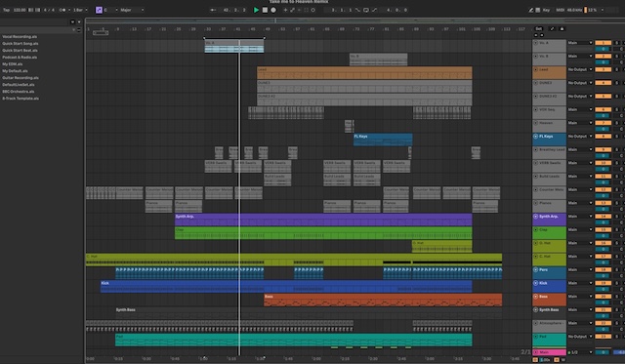Open the Main track 1/2 output dropdown
This screenshot has height=364, width=625.
click(580, 352)
